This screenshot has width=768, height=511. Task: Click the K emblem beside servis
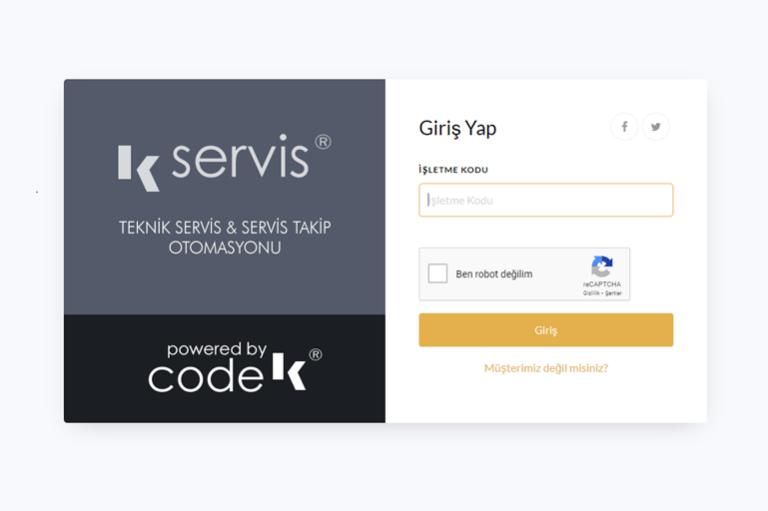pos(139,168)
